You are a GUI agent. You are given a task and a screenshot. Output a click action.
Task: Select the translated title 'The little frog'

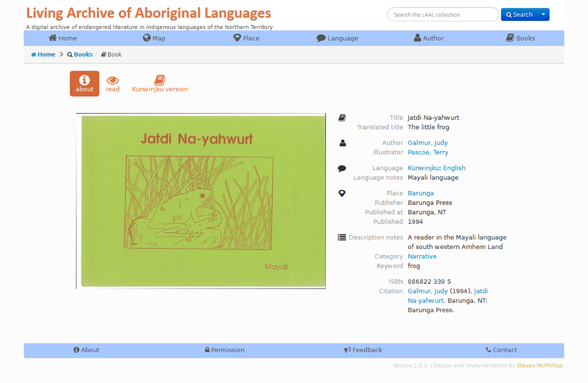coord(428,127)
